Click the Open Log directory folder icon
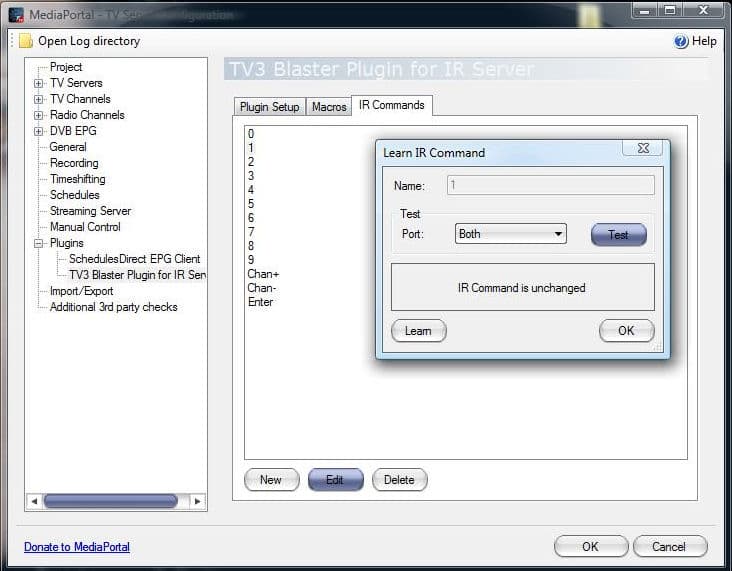 (25, 41)
